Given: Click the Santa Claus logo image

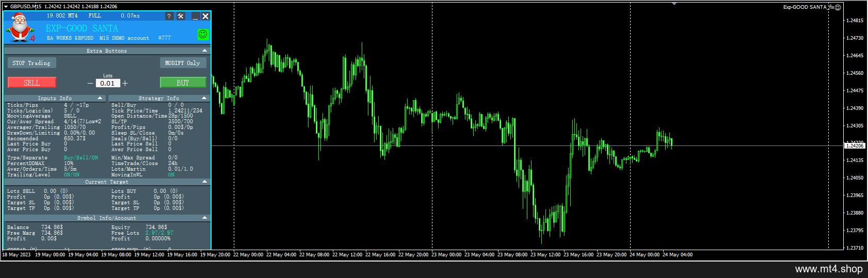Looking at the screenshot, I should tap(20, 28).
